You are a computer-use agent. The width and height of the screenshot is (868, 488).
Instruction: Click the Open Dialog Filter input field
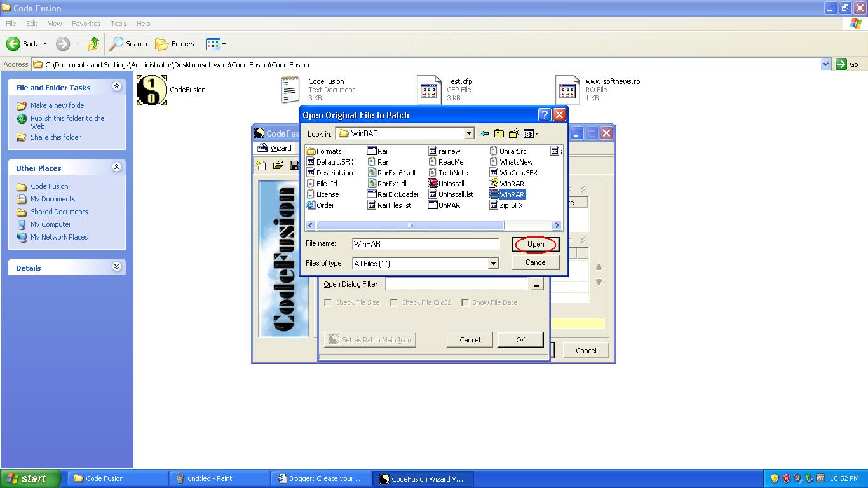click(456, 285)
